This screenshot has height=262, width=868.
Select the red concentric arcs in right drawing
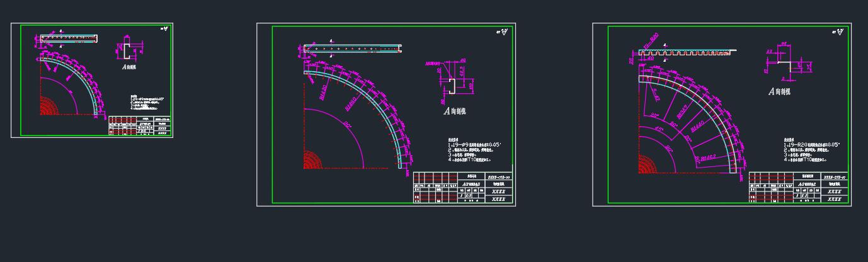point(647,163)
